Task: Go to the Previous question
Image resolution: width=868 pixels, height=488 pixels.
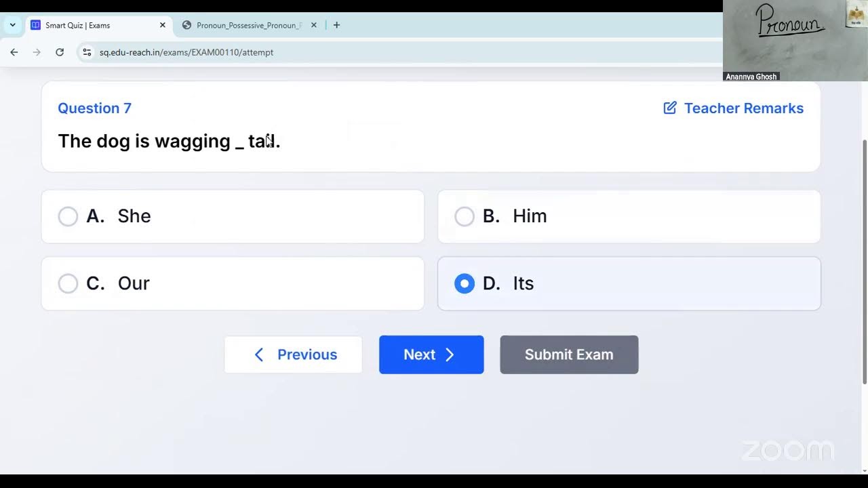Action: coord(293,354)
